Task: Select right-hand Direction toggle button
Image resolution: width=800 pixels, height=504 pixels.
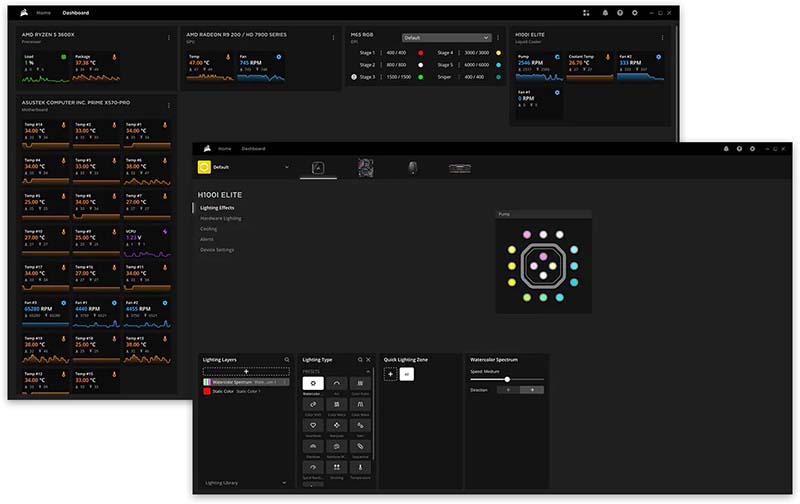Action: coord(532,390)
